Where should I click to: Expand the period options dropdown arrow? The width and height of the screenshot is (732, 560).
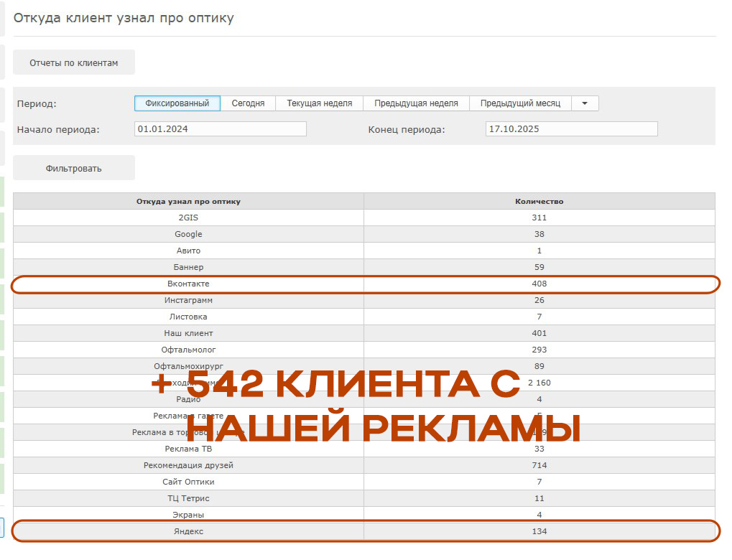tap(585, 103)
